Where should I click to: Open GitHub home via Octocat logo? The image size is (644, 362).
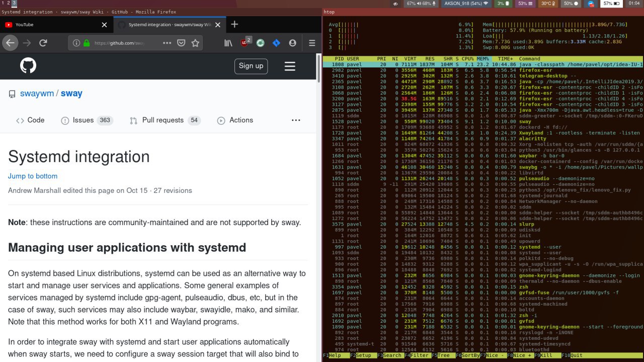pyautogui.click(x=28, y=66)
